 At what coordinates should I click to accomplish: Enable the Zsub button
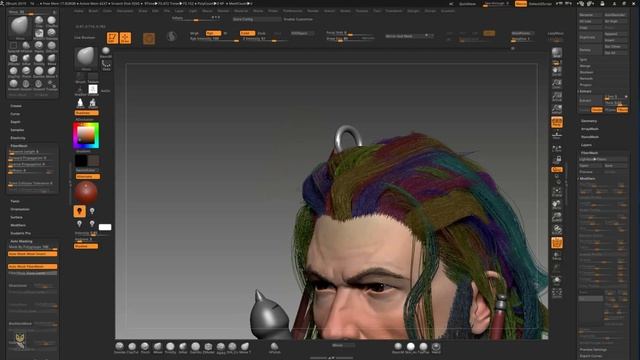click(262, 33)
